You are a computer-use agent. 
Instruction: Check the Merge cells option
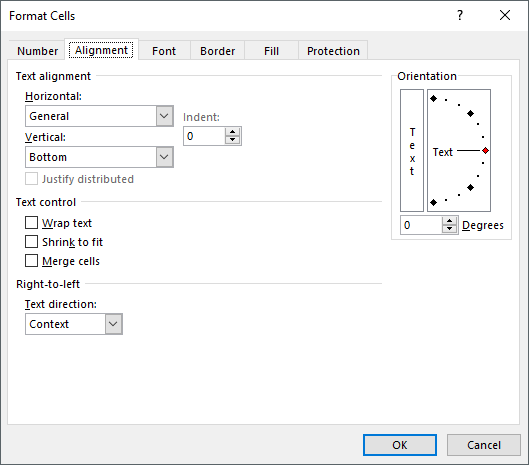tap(31, 261)
